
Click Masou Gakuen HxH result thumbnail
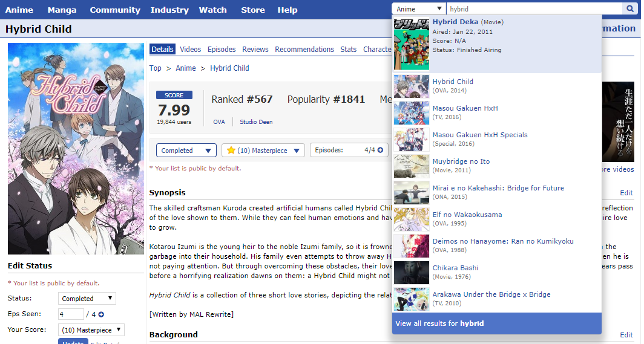tap(412, 113)
